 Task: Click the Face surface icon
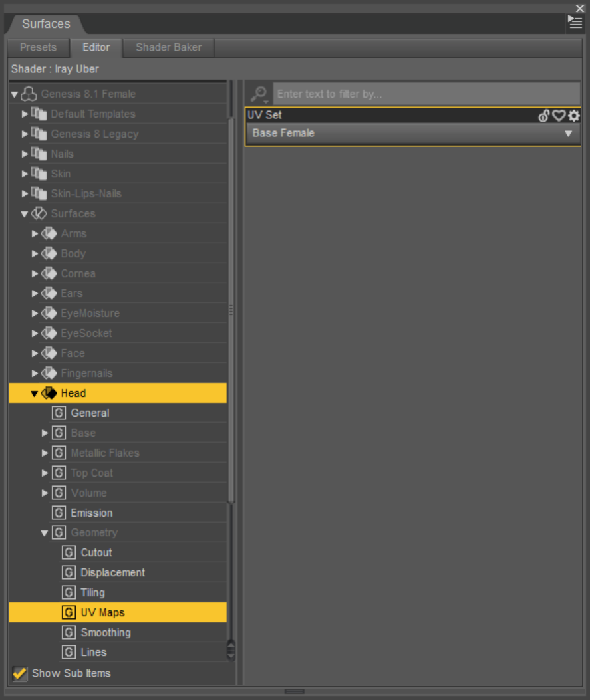(49, 353)
